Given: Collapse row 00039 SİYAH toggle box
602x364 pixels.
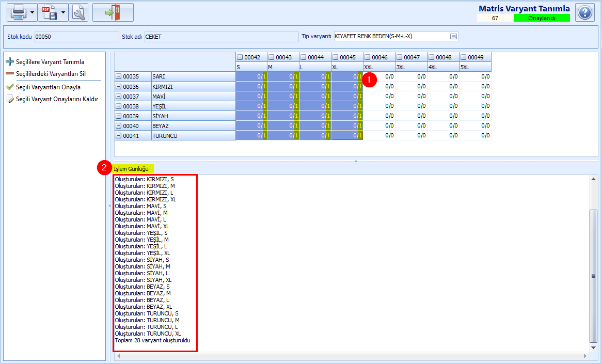Looking at the screenshot, I should pos(119,116).
